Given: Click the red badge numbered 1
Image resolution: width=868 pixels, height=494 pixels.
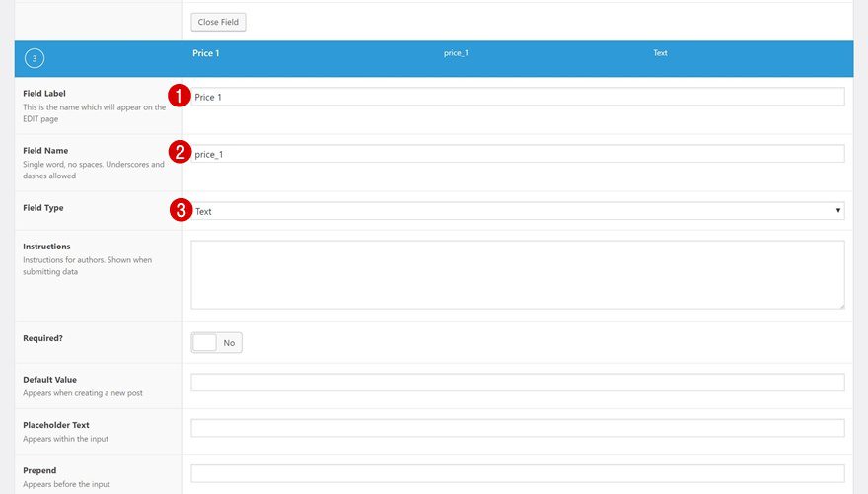Looking at the screenshot, I should tap(180, 96).
